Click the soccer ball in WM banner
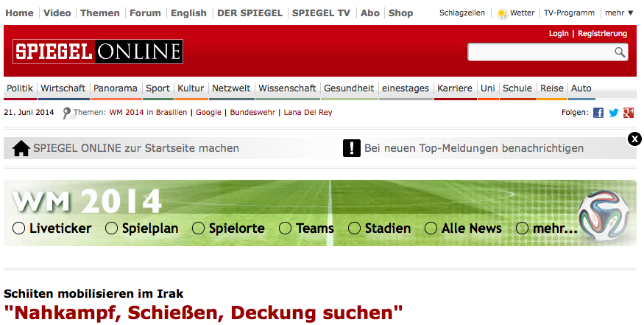Viewport: 644px width, 325px height. 604,214
